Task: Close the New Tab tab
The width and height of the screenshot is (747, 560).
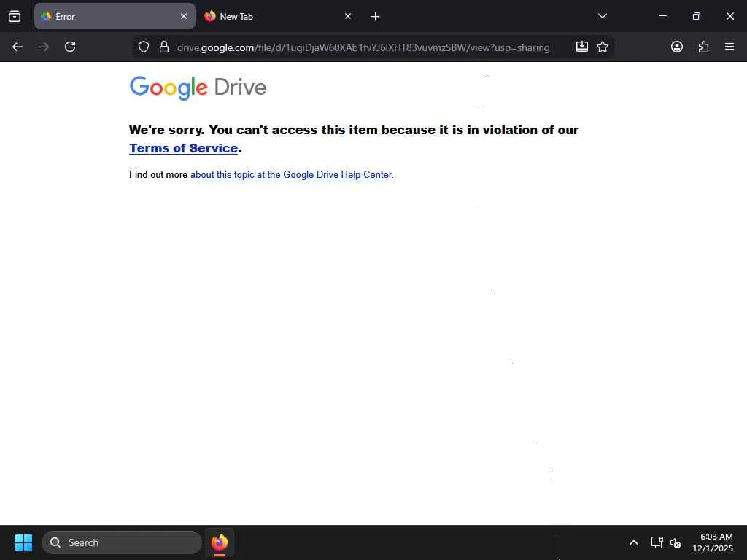Action: pyautogui.click(x=348, y=16)
